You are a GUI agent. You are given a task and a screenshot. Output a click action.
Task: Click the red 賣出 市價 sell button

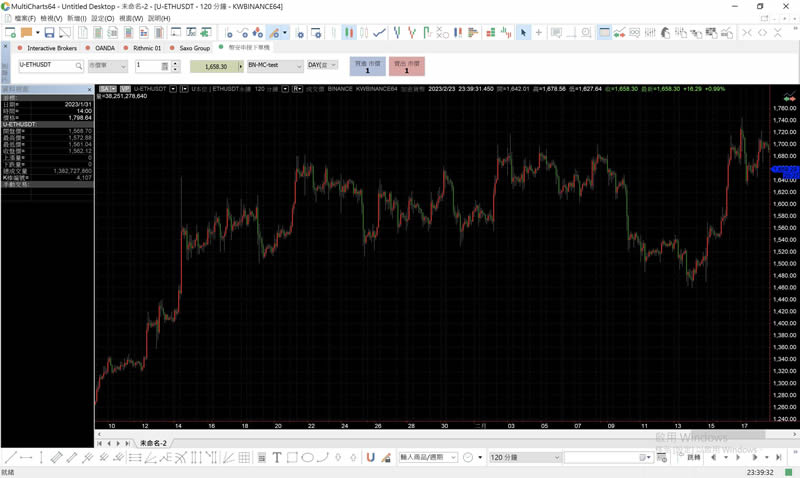coord(407,66)
